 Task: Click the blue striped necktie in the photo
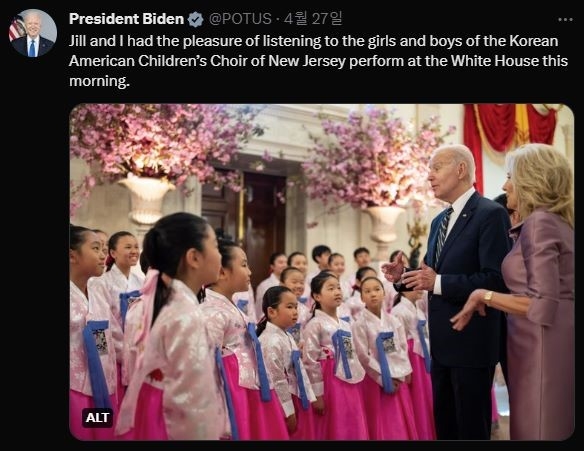click(x=443, y=233)
